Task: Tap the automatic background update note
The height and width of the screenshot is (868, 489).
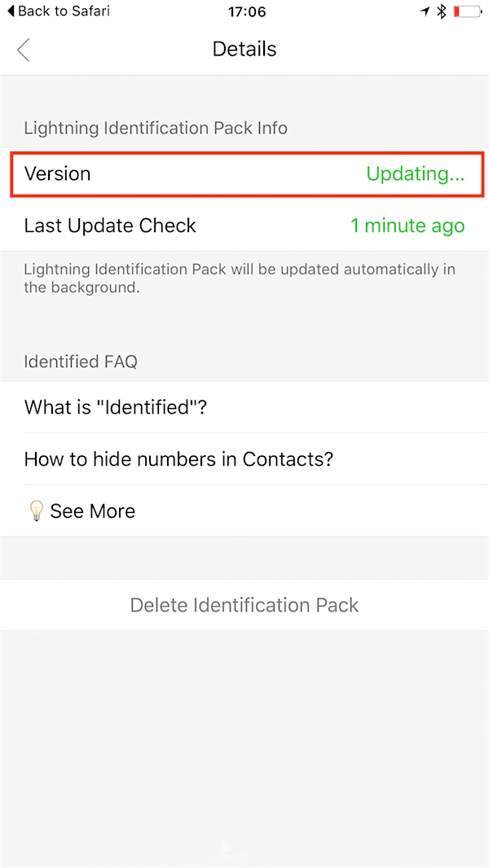Action: click(x=239, y=278)
